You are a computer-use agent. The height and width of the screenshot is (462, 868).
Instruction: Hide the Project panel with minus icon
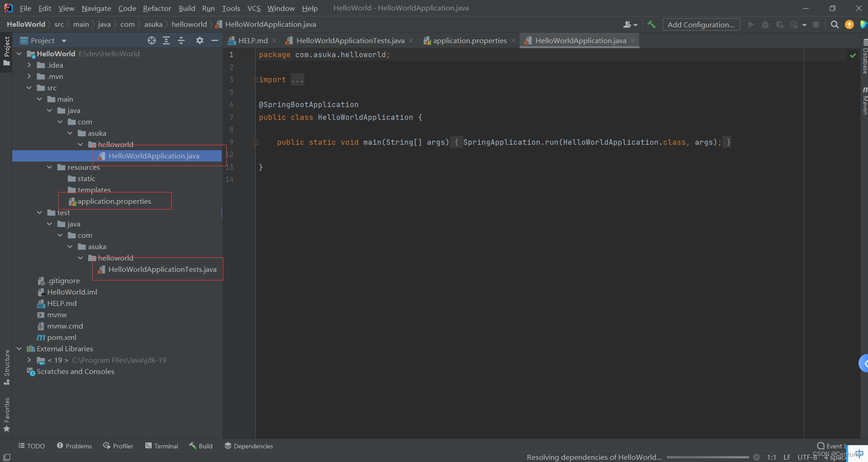pos(215,40)
